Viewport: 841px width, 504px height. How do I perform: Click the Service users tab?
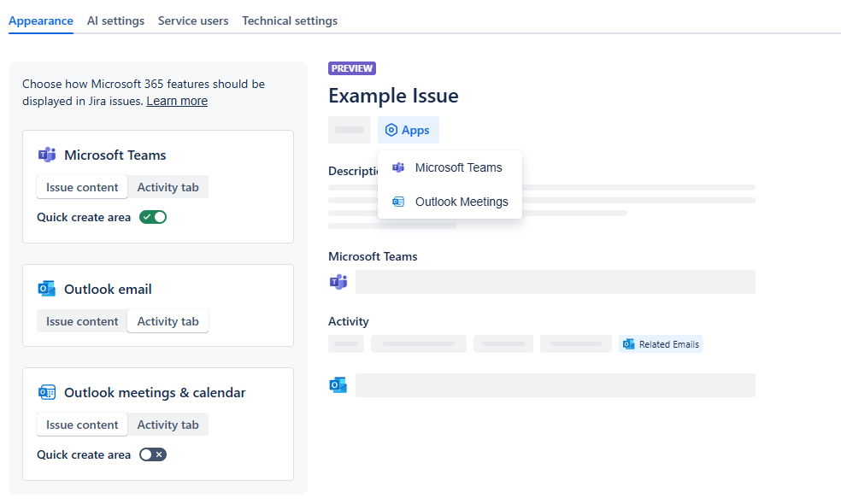[x=193, y=21]
